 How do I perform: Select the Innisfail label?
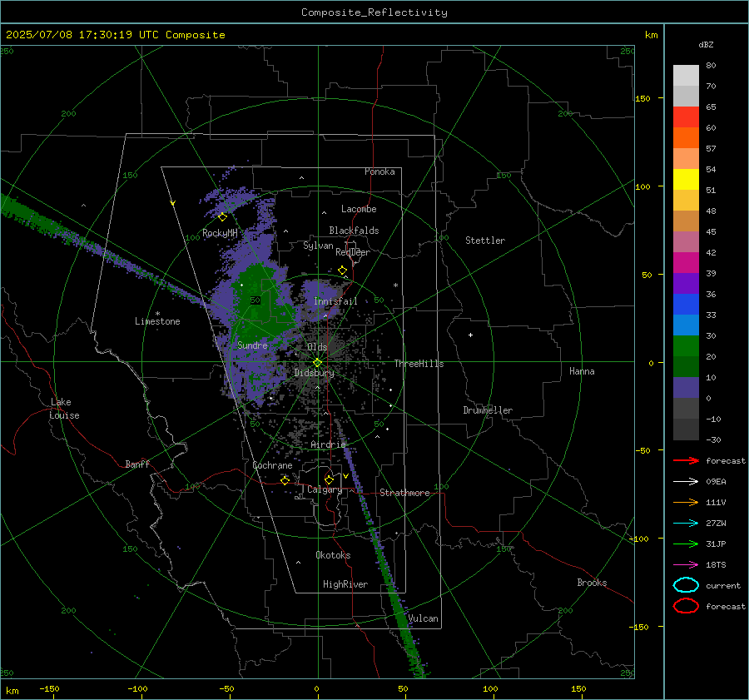tap(335, 301)
